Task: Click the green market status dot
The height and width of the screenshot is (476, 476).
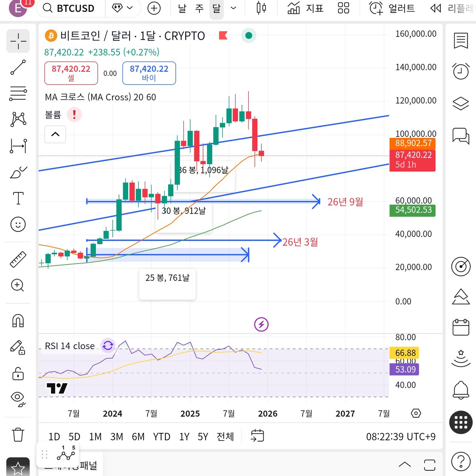Action: pyautogui.click(x=249, y=36)
